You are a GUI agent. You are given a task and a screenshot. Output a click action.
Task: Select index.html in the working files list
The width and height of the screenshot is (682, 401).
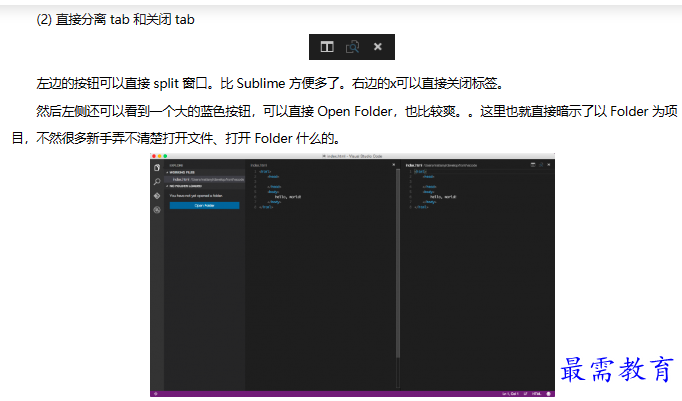pos(204,179)
